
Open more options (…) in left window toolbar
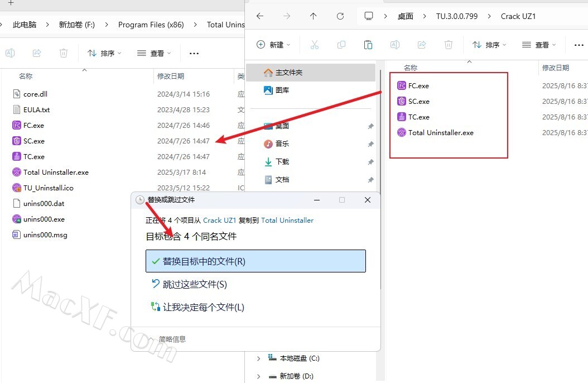194,53
